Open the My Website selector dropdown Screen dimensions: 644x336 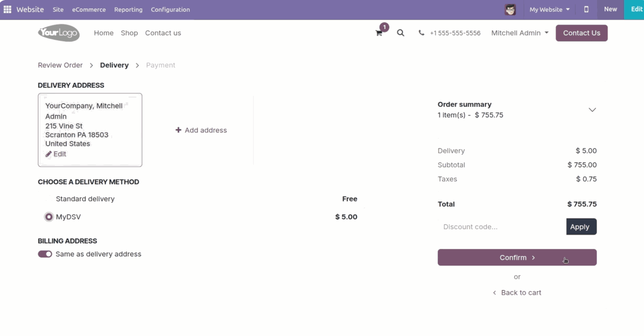tap(549, 9)
